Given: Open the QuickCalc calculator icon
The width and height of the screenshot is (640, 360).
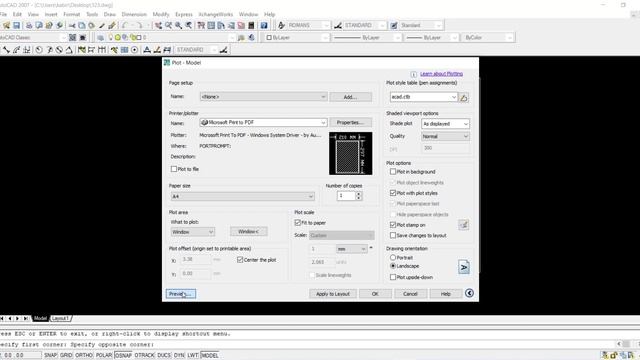Looking at the screenshot, I should pyautogui.click(x=251, y=25).
